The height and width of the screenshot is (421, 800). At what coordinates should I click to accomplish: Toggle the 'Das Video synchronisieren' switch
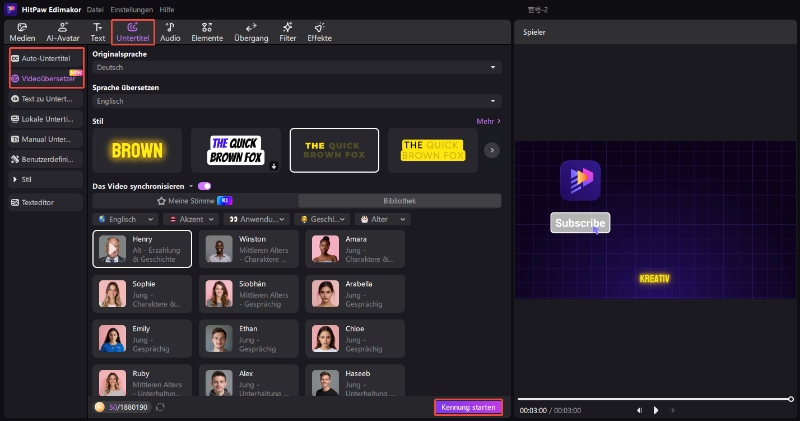point(204,186)
